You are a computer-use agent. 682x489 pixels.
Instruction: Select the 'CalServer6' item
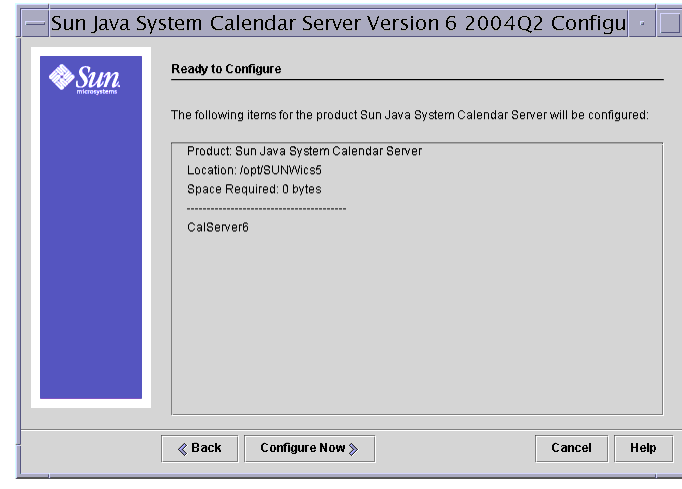tap(217, 228)
